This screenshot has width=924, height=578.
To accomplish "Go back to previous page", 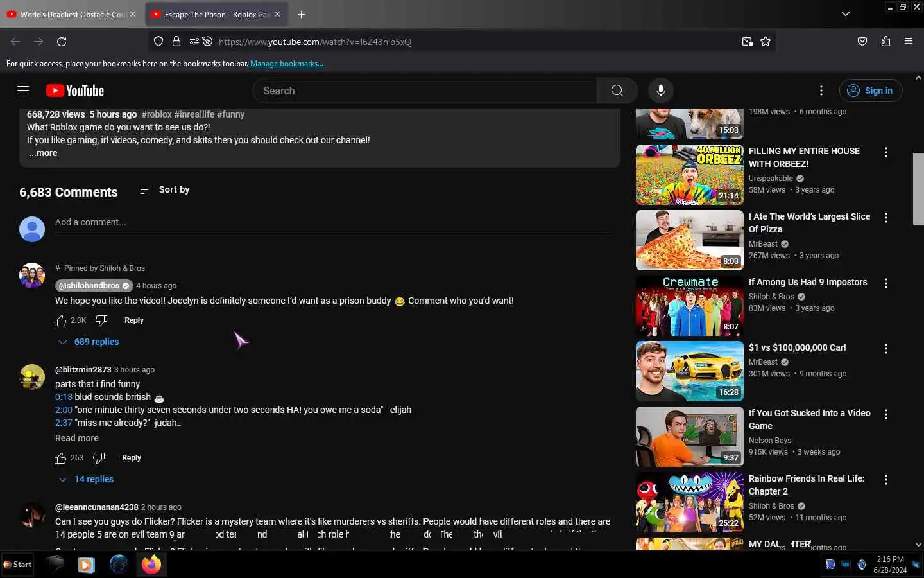I will (x=15, y=42).
